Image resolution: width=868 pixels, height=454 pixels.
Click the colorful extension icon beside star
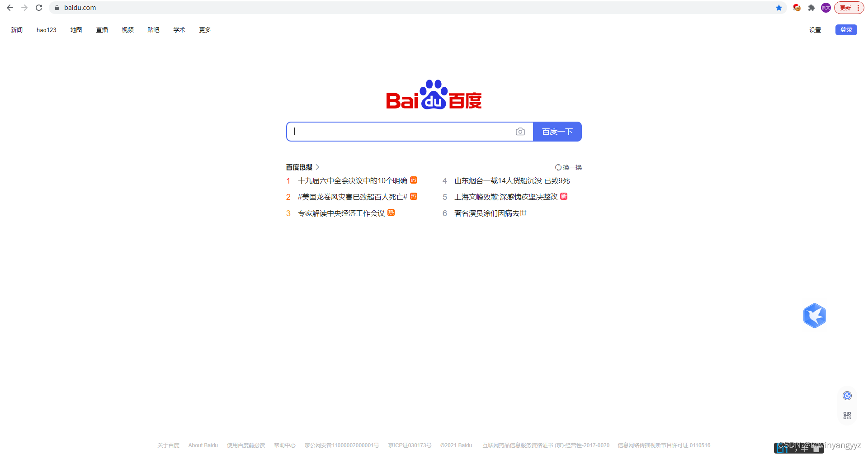click(797, 8)
